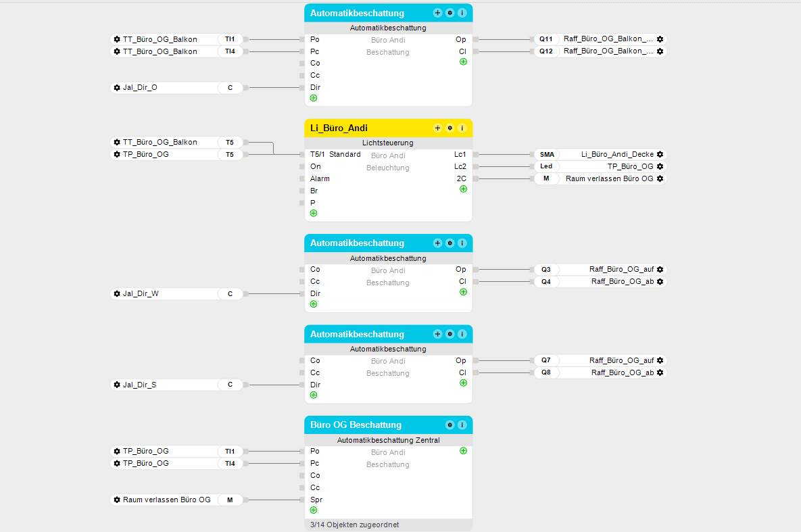Show info for the Li_Büro_Andi block

[462, 128]
